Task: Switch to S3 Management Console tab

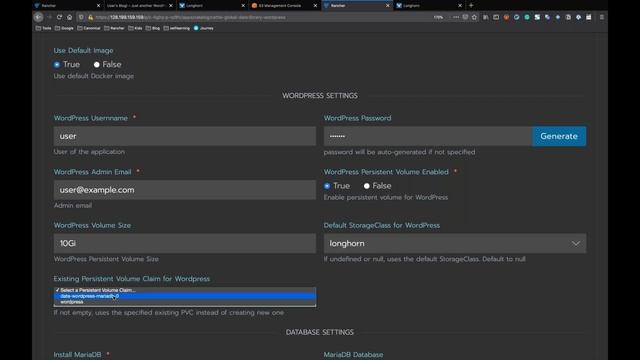Action: point(284,6)
